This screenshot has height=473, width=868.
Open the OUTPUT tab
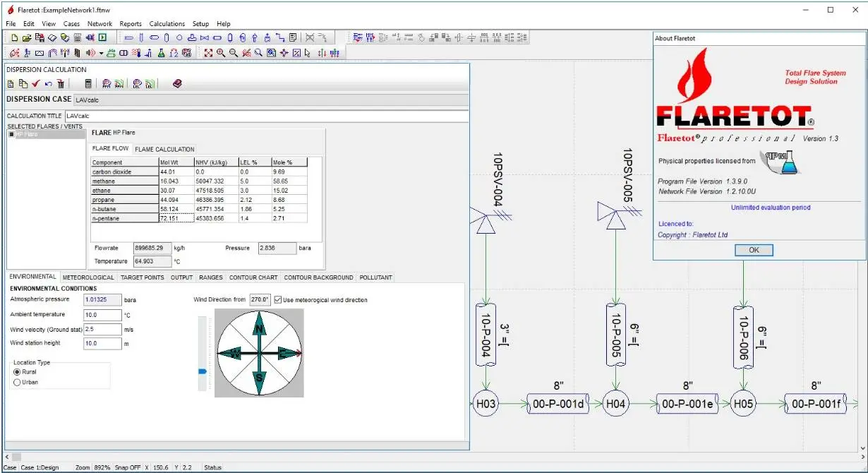click(181, 277)
